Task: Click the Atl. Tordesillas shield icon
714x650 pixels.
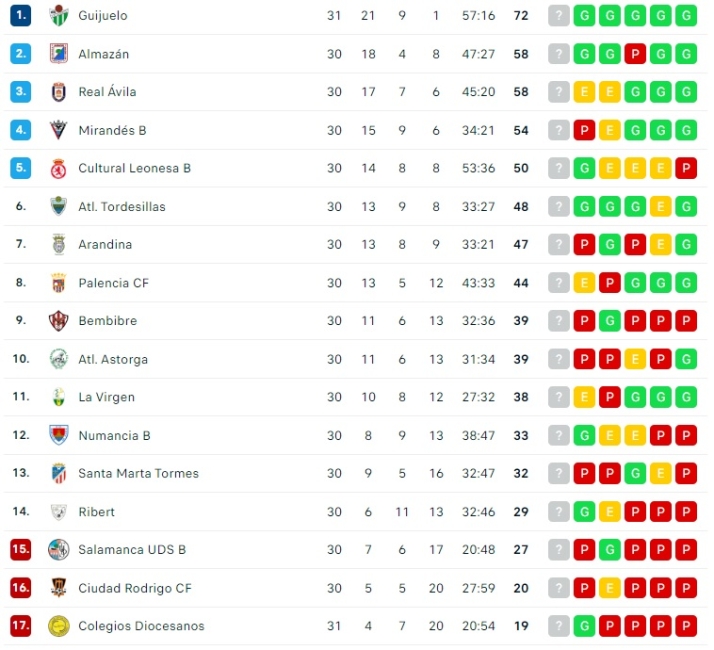Action: (x=58, y=206)
